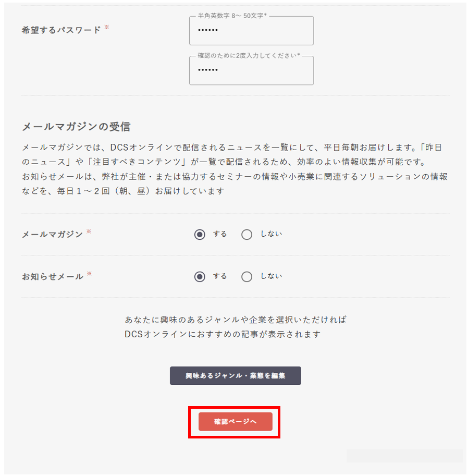The image size is (468, 476).
Task: Click the 確認のために2度入力してください floating label
Action: coord(248,56)
